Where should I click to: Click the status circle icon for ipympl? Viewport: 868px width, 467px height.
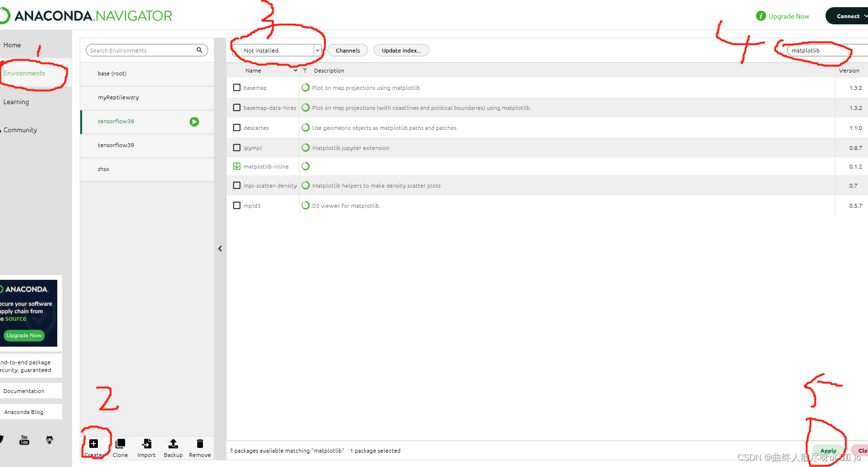[306, 148]
